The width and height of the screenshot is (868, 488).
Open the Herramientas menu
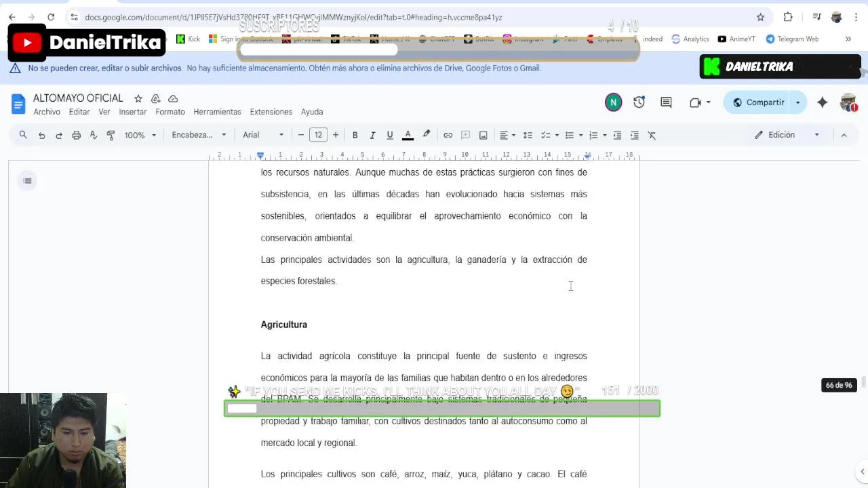tap(217, 112)
